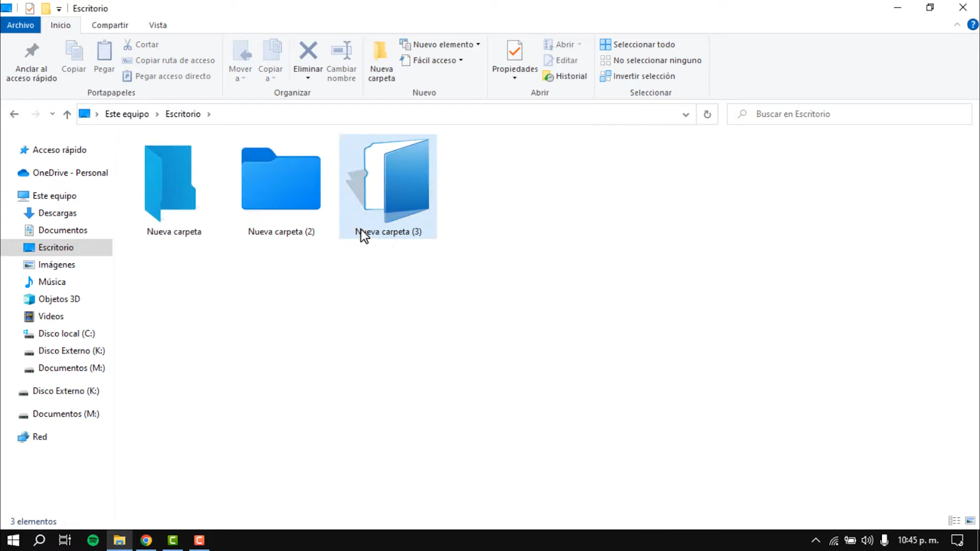Open Propiedades from the ribbon
980x551 pixels.
coord(514,55)
